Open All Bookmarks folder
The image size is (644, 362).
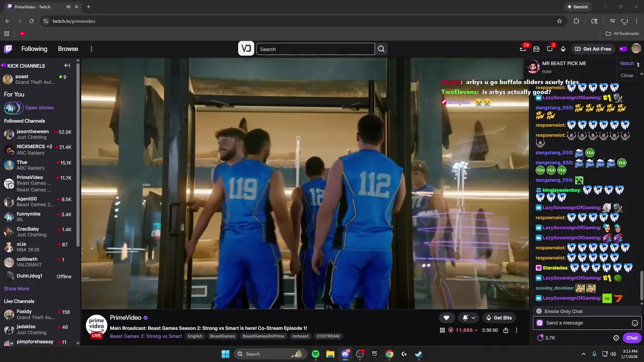click(622, 34)
